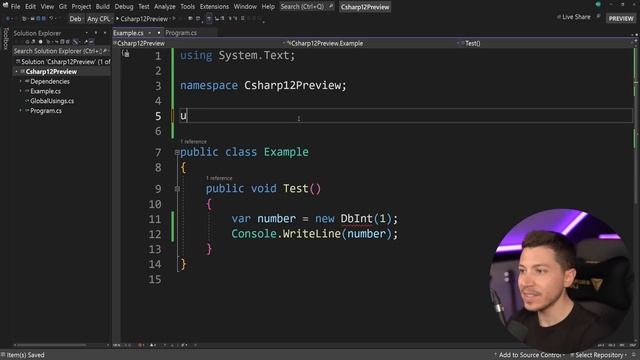Click the PREVIEW badge button
640x360 pixels.
[621, 18]
